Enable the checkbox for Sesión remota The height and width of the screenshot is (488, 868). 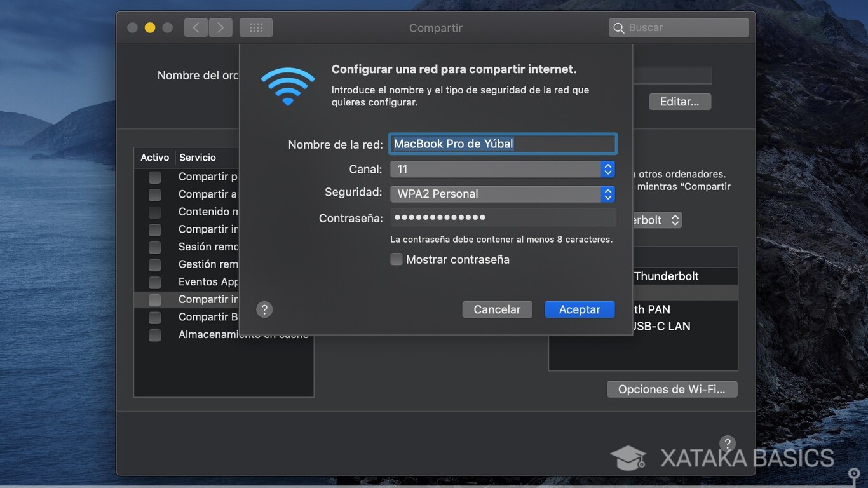click(x=154, y=247)
